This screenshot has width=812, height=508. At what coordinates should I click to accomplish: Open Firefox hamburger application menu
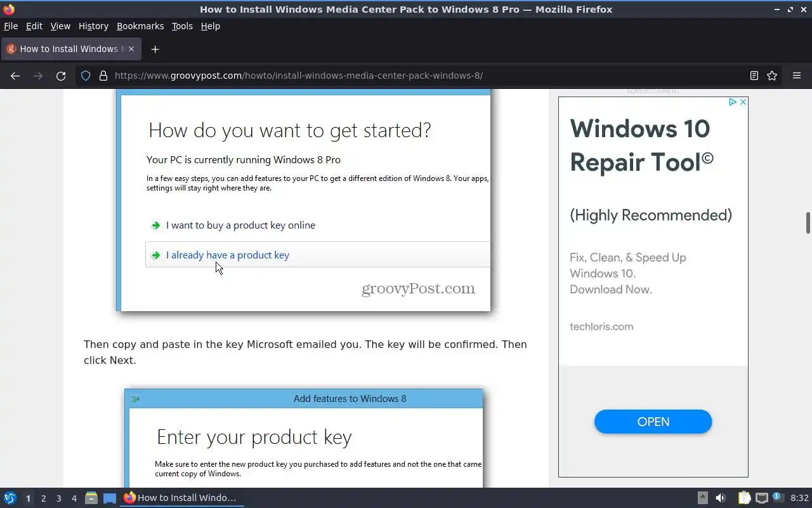(x=797, y=76)
